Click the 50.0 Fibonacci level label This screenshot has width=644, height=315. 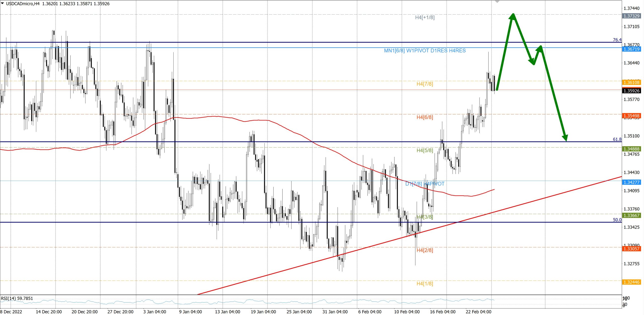pyautogui.click(x=617, y=220)
